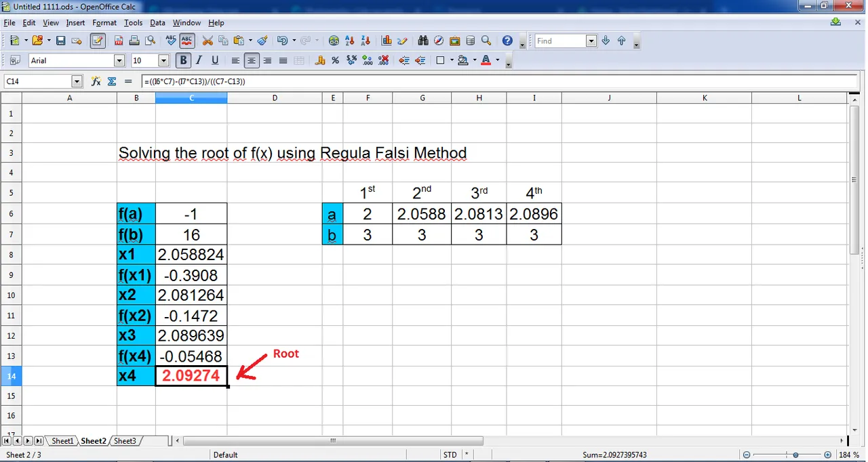Open Find & Replace binoculars icon
Viewport: 868px width, 462px height.
pos(423,41)
